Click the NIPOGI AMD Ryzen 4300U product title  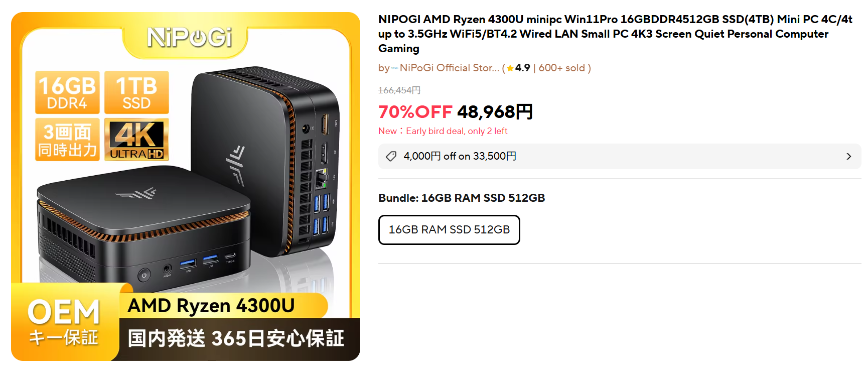(x=616, y=34)
